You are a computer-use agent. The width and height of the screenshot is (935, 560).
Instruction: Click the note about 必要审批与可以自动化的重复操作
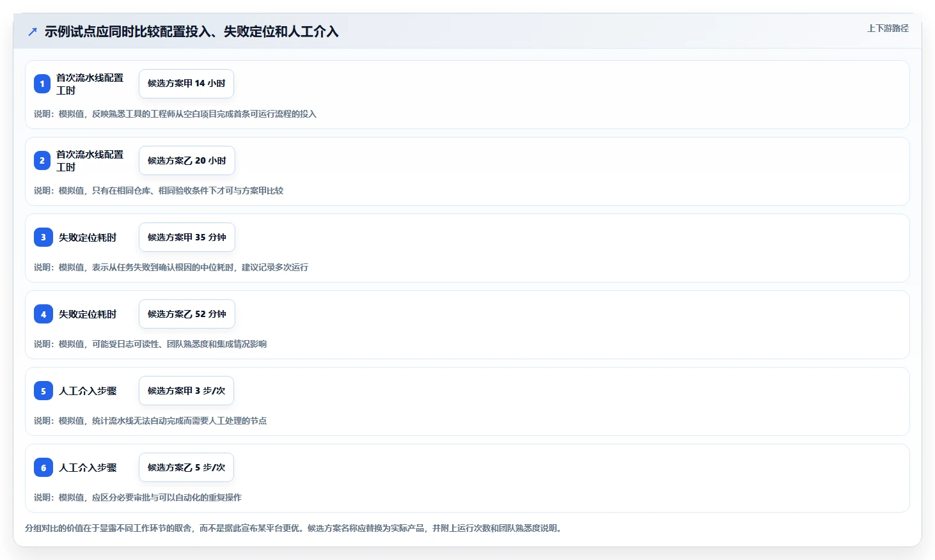click(137, 497)
